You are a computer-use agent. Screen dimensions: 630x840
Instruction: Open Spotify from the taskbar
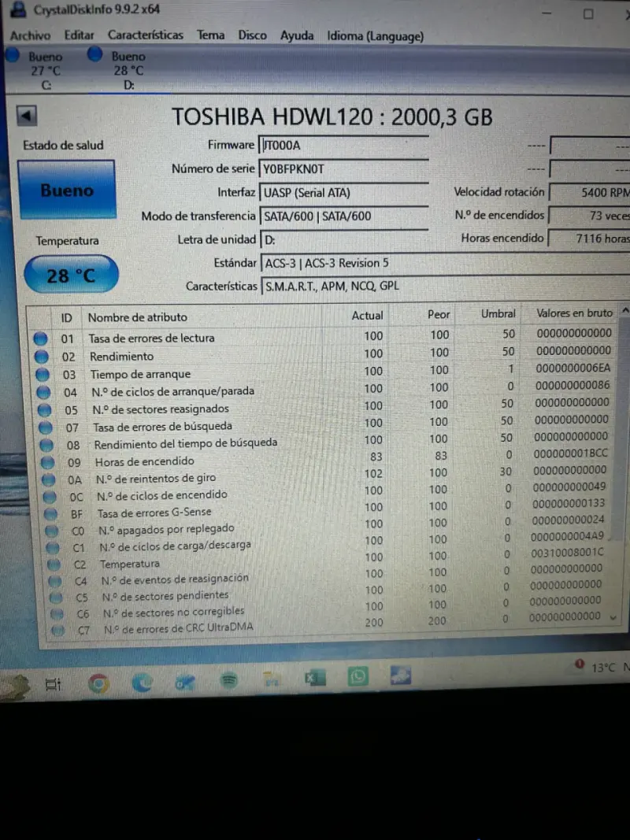pos(228,681)
